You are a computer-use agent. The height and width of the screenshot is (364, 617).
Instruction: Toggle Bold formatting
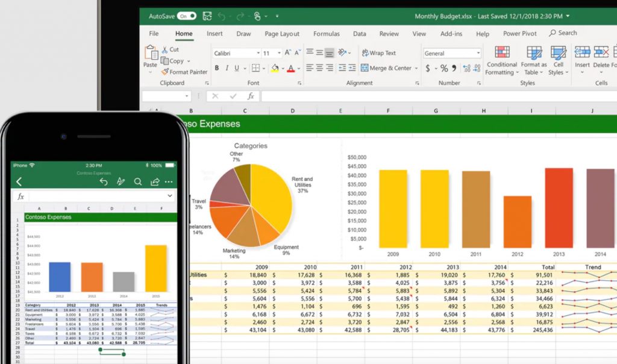click(217, 68)
